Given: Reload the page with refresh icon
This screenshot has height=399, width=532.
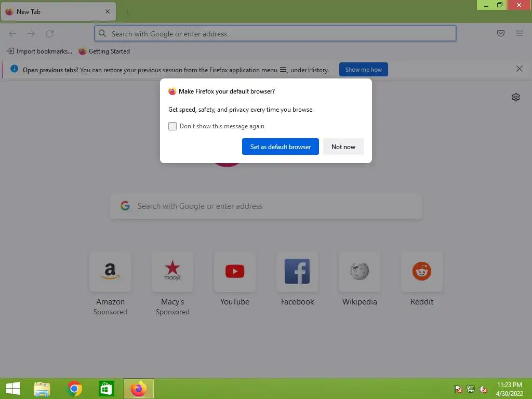Looking at the screenshot, I should click(50, 34).
